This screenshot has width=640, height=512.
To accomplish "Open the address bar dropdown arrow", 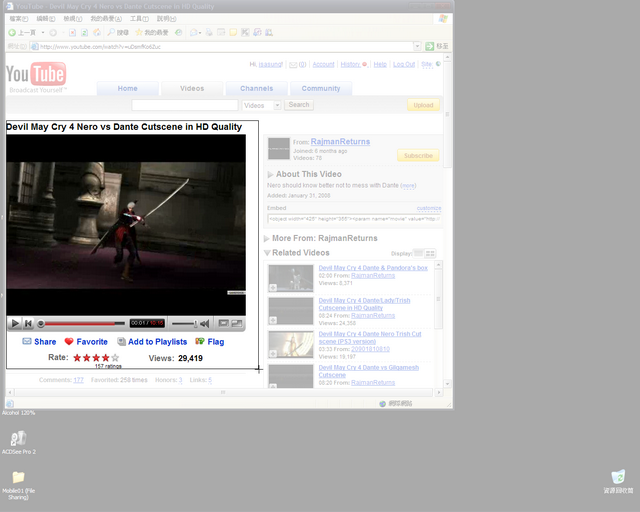I will (x=417, y=46).
